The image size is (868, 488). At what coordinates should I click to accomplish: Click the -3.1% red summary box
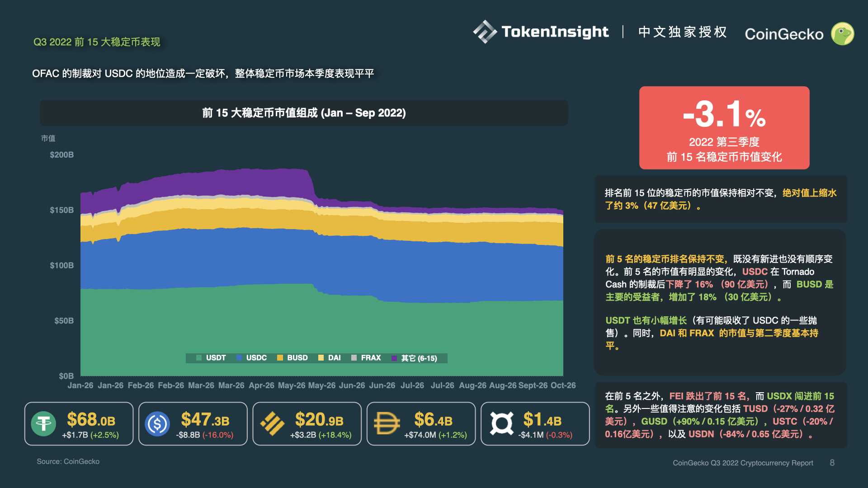click(724, 128)
